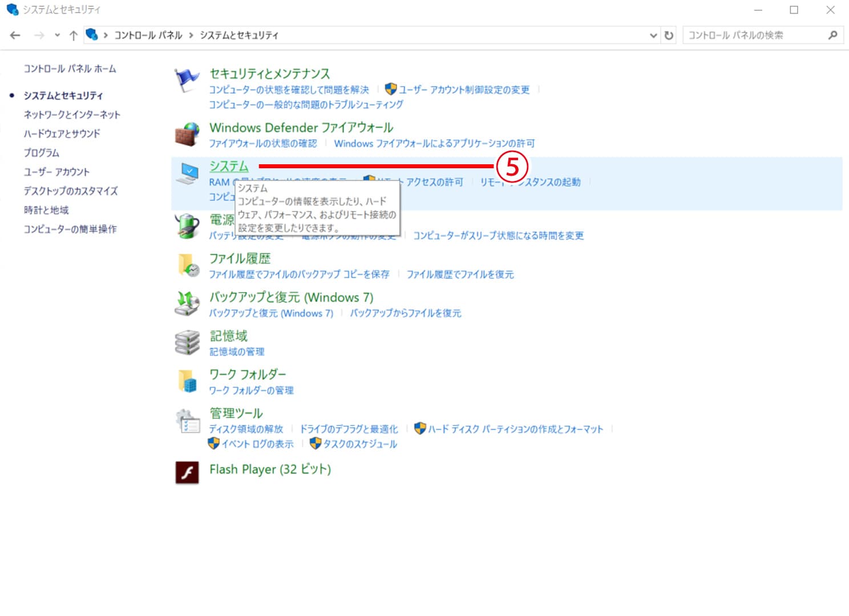Click the shield icon beside ハード ディスク パーティション
849x616 pixels.
point(421,428)
